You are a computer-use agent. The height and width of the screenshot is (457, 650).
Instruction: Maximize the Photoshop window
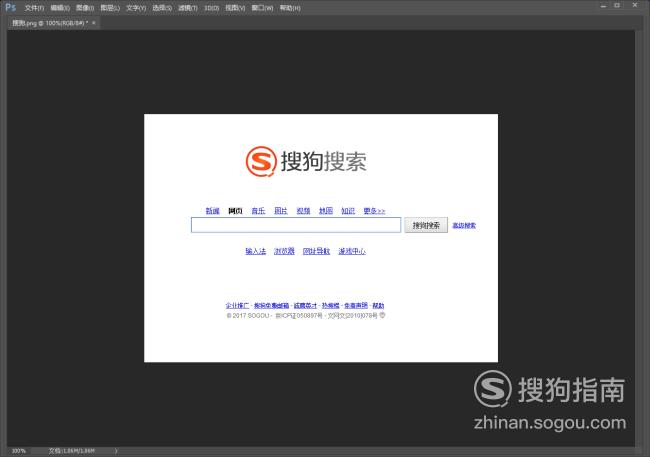click(x=617, y=5)
